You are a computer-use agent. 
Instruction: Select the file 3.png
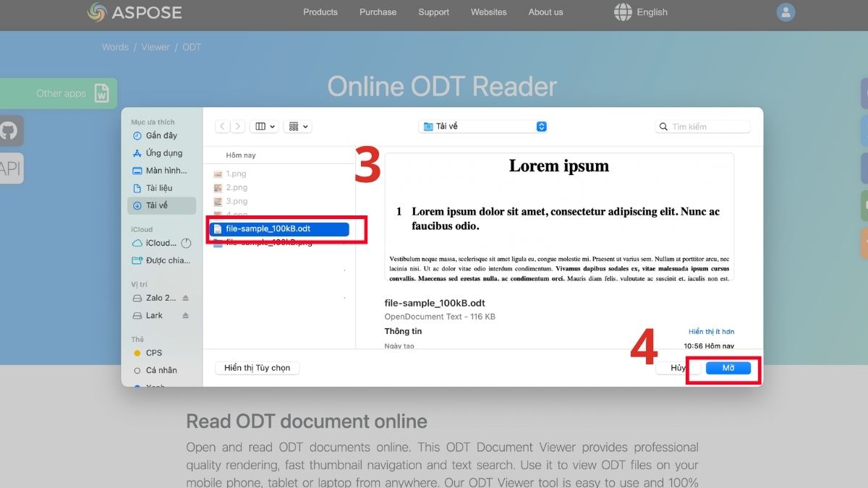click(230, 201)
